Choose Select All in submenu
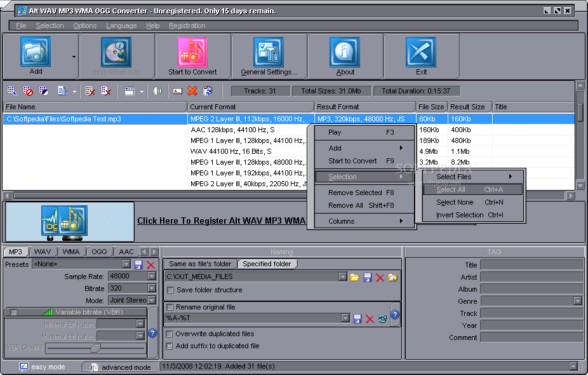This screenshot has width=588, height=375. click(472, 189)
